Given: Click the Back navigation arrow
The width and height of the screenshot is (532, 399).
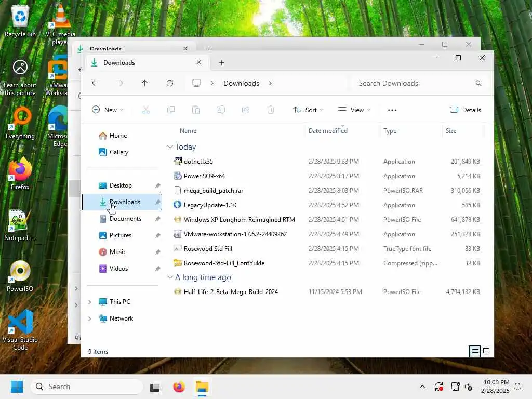Looking at the screenshot, I should coord(95,83).
